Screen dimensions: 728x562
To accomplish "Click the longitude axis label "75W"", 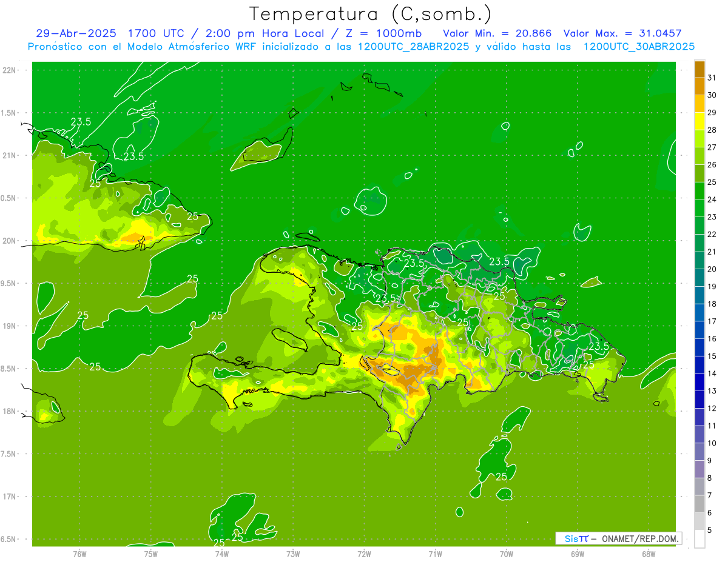I will tap(150, 554).
